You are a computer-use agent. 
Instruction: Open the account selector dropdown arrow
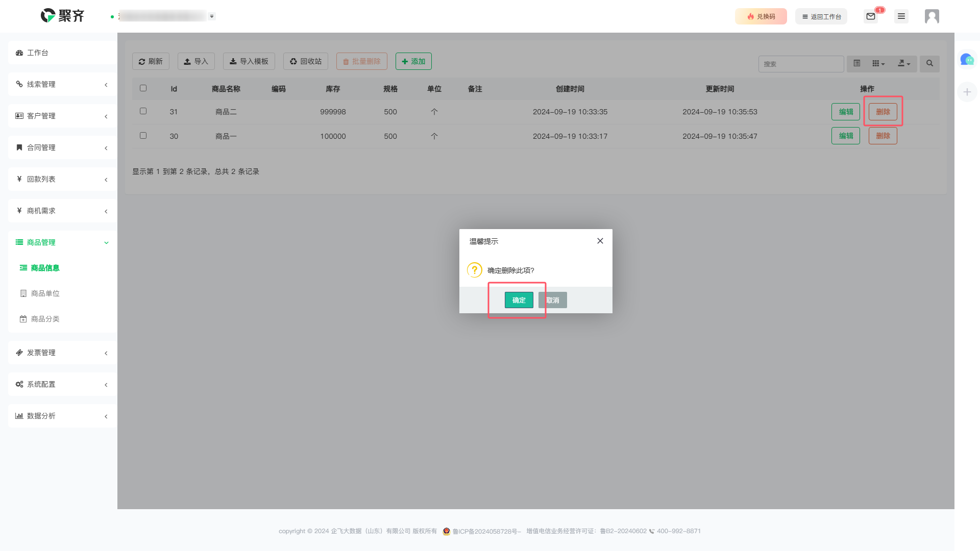pyautogui.click(x=212, y=16)
